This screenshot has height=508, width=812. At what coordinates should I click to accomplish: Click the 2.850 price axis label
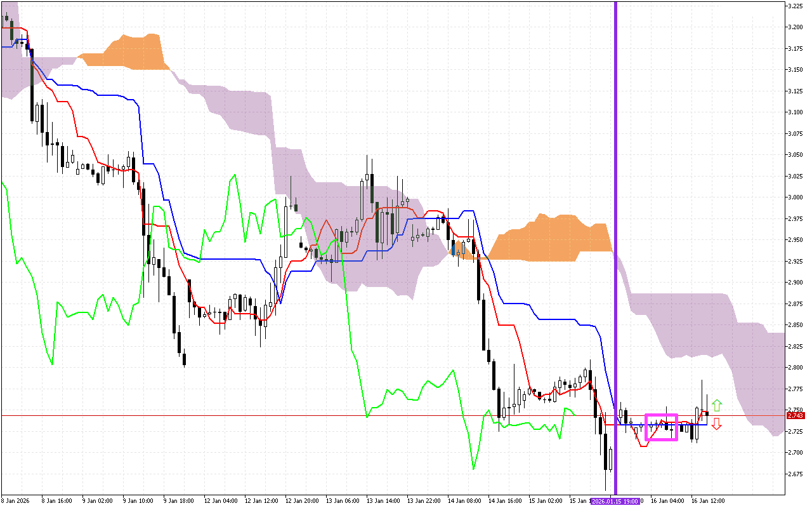(x=796, y=324)
